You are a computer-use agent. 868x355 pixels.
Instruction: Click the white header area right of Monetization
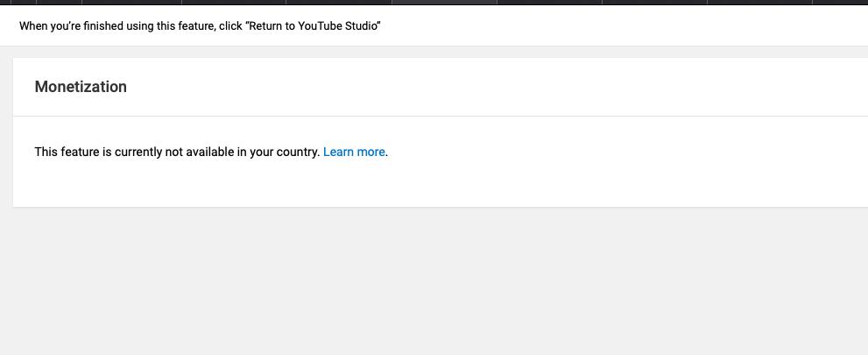[x=498, y=87]
